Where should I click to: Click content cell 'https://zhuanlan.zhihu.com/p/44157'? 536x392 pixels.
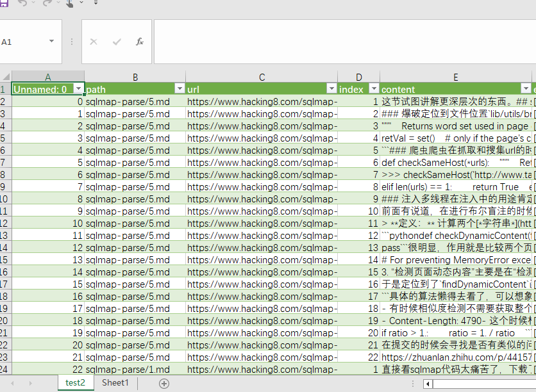tap(456, 357)
